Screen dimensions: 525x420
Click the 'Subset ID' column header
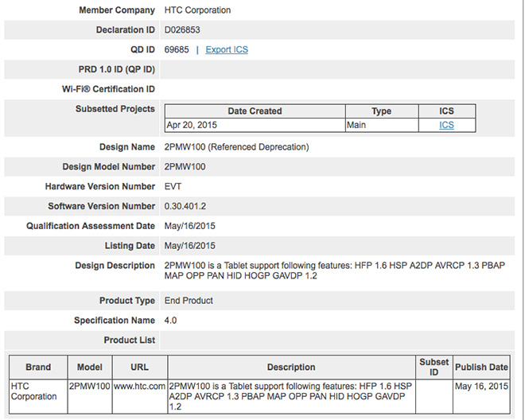(x=434, y=367)
